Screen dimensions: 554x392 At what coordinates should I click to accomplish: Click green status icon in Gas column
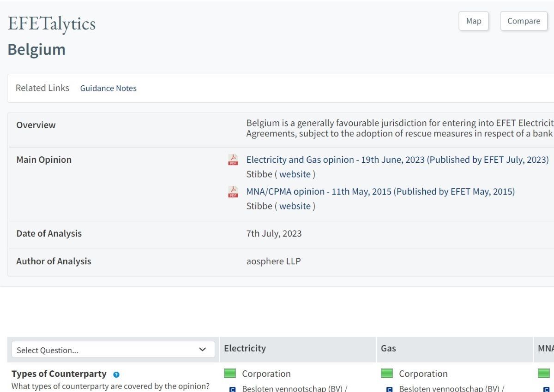tap(387, 374)
